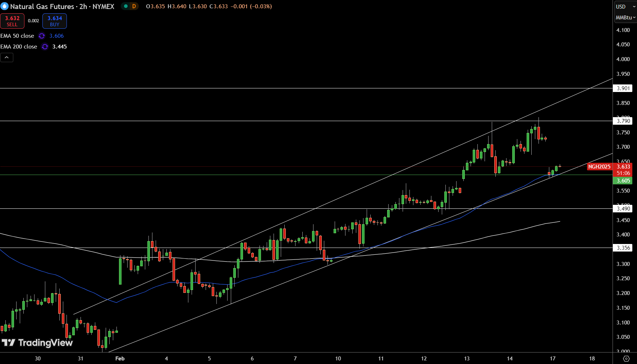The height and width of the screenshot is (364, 637).
Task: Select the EMA 50 value 3.606
Action: click(x=56, y=36)
